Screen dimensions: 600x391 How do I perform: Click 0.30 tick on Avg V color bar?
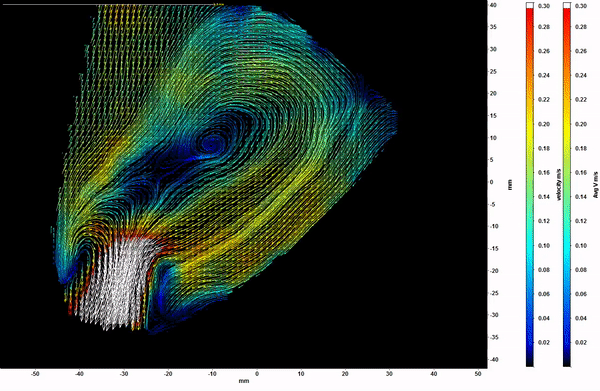(581, 6)
